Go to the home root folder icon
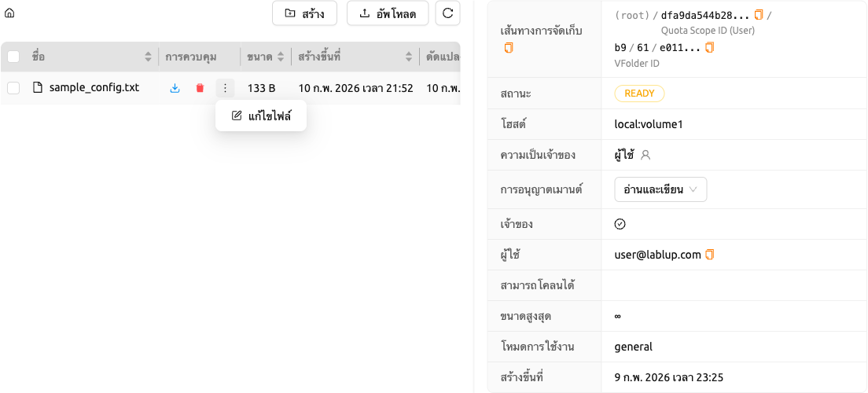This screenshot has width=868, height=393. [x=9, y=13]
